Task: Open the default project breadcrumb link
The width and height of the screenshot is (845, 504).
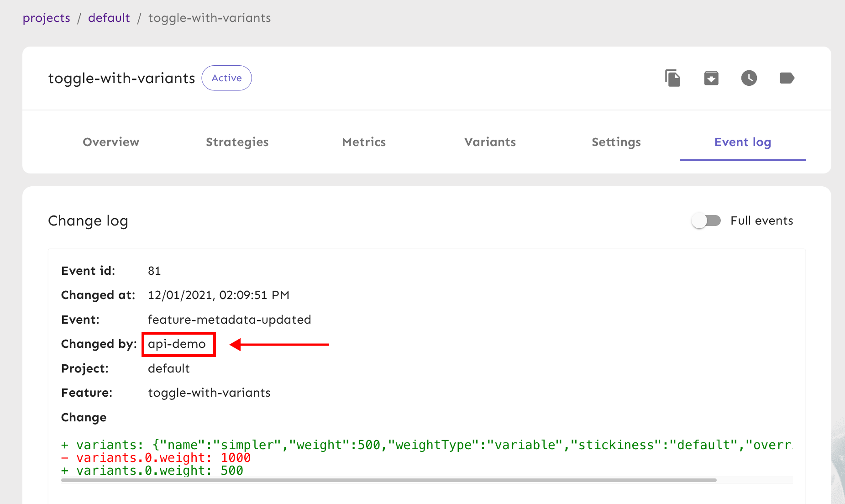Action: (109, 18)
